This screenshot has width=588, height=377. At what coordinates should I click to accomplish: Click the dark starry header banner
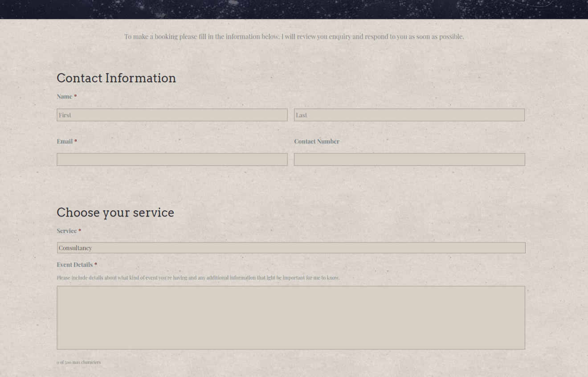(294, 9)
